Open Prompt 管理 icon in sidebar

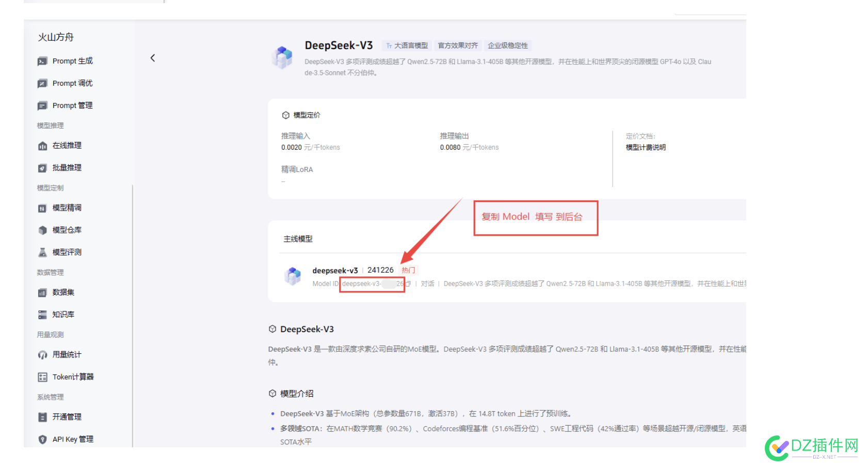point(42,106)
